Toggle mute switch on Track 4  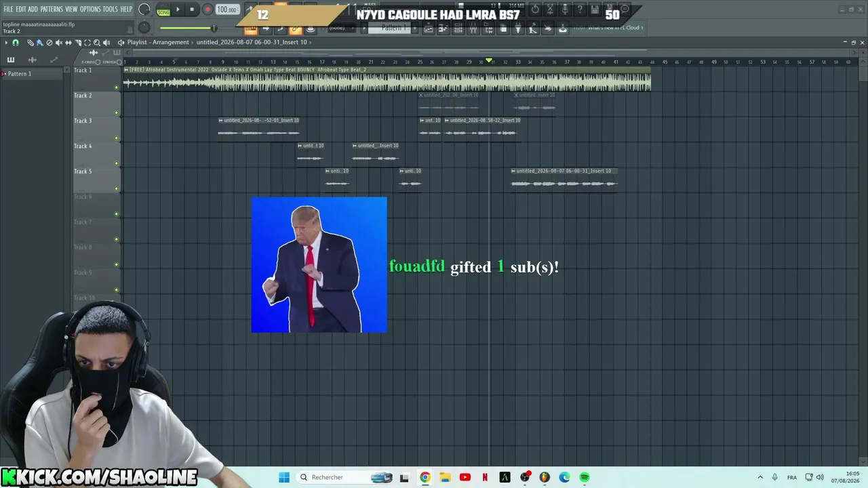pos(117,163)
